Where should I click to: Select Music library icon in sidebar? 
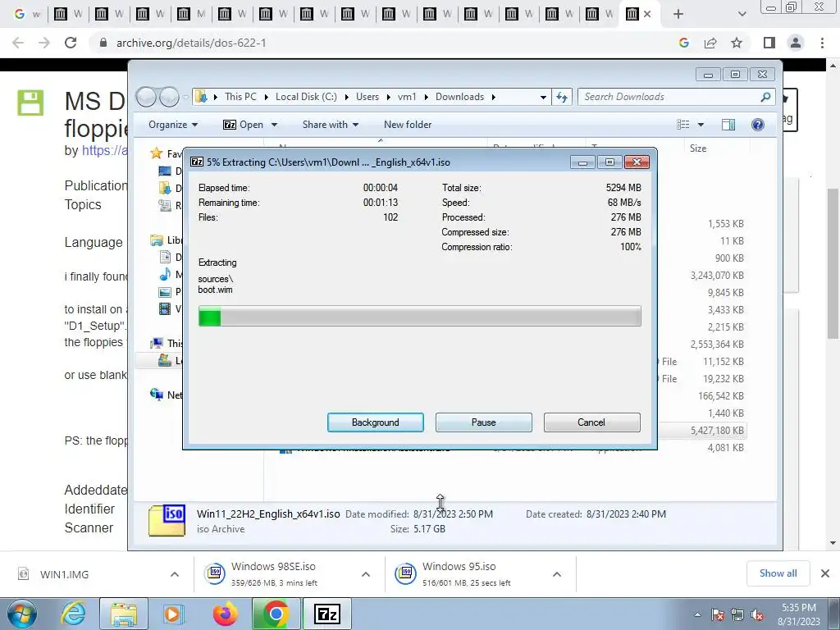coord(165,275)
